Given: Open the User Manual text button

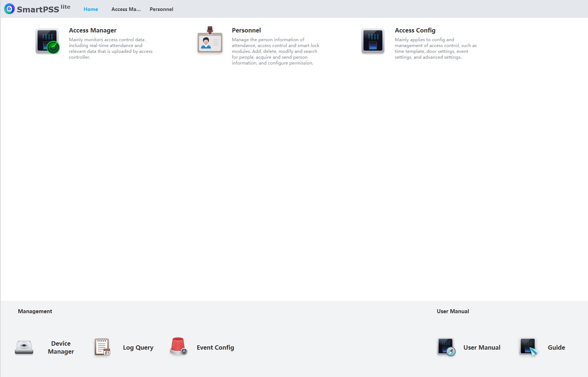Looking at the screenshot, I should click(x=482, y=347).
